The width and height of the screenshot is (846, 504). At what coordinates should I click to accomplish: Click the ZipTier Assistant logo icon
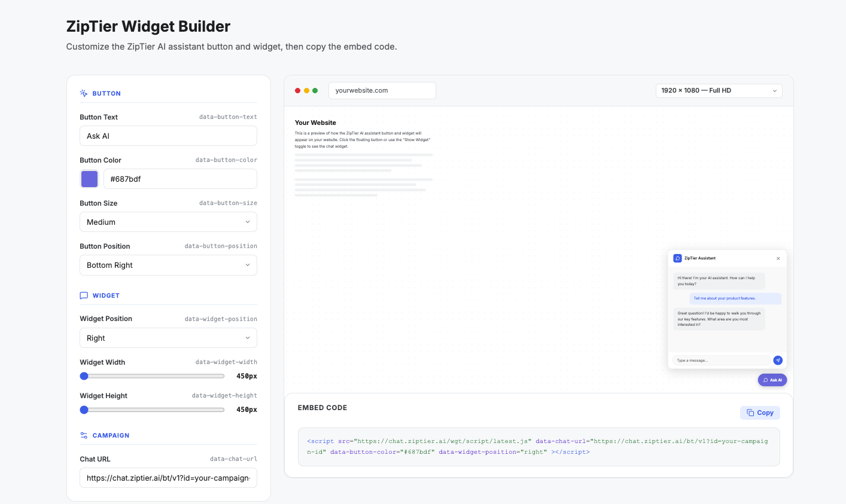(677, 258)
